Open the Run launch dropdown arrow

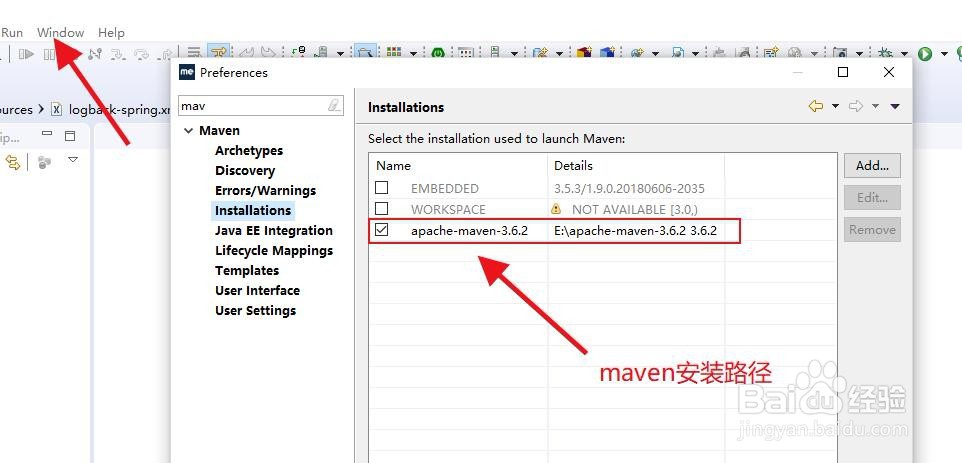tap(944, 54)
